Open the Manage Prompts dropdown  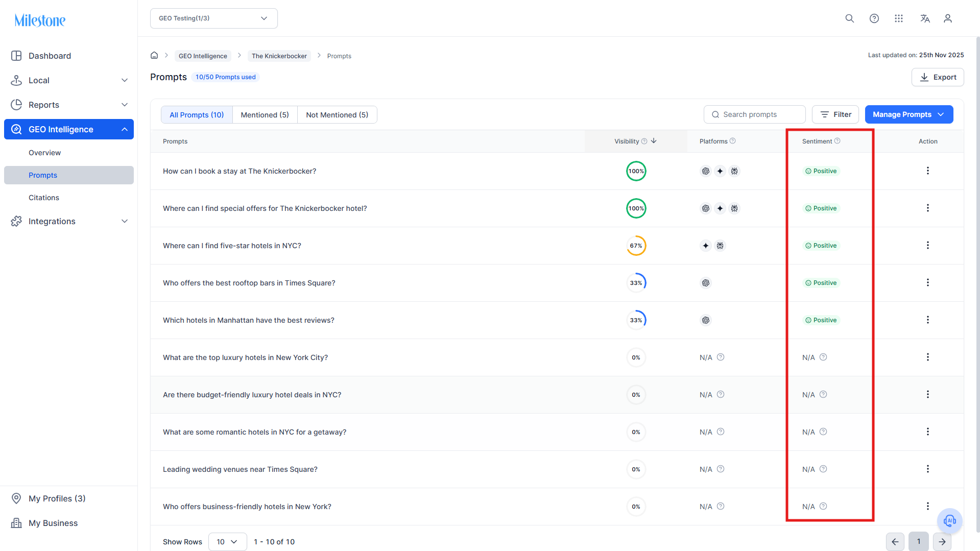(x=909, y=114)
